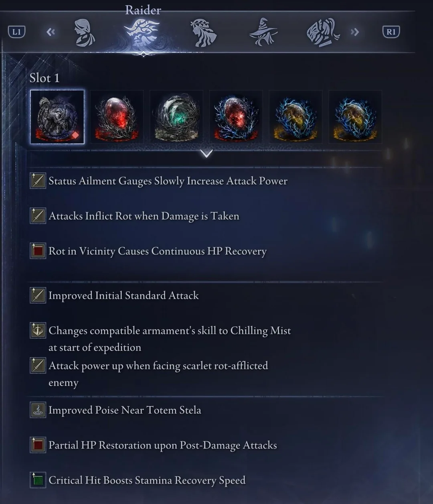Select the dark grey relic in Slot 1
The width and height of the screenshot is (433, 504).
(x=57, y=117)
